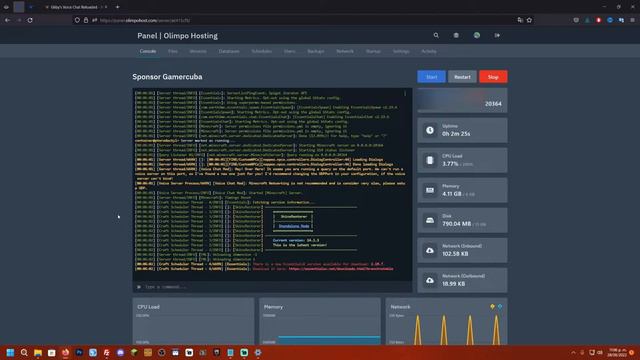The width and height of the screenshot is (640, 360).
Task: Click the inbound value 102.58 KB
Action: tap(455, 254)
